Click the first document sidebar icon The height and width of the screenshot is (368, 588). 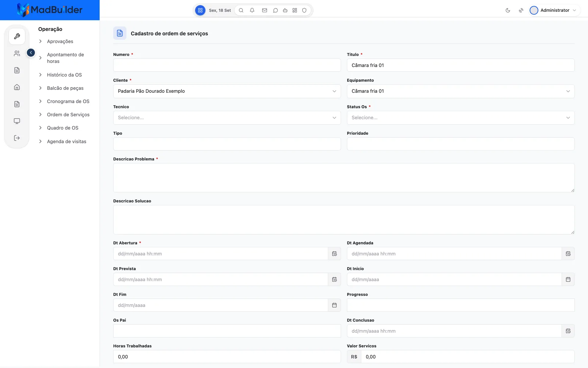pos(17,70)
